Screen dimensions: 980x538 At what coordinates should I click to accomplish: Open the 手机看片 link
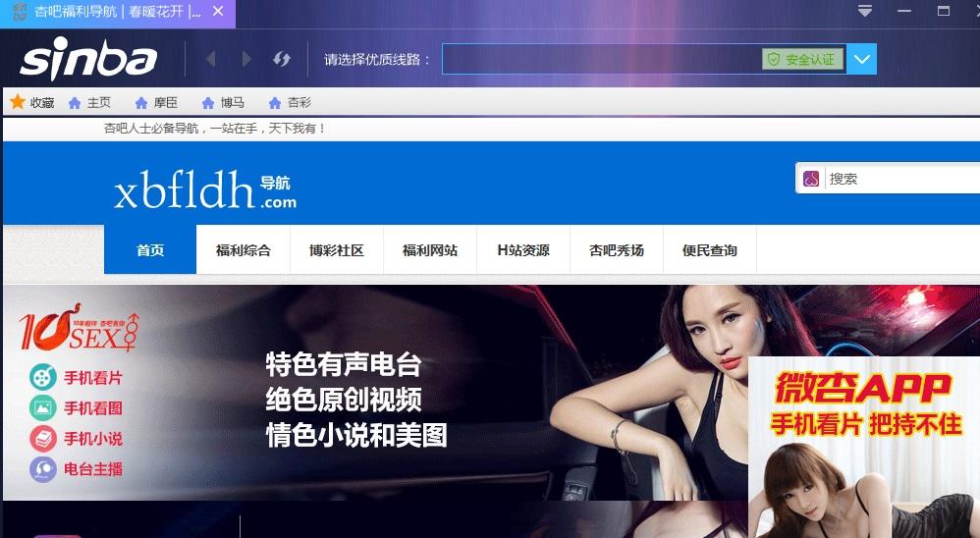(93, 377)
